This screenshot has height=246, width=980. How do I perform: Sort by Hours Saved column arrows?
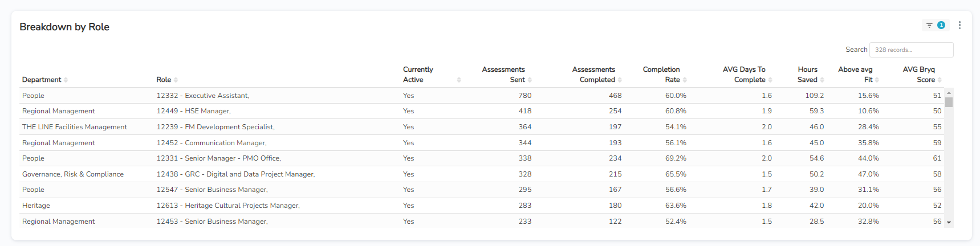pyautogui.click(x=822, y=80)
